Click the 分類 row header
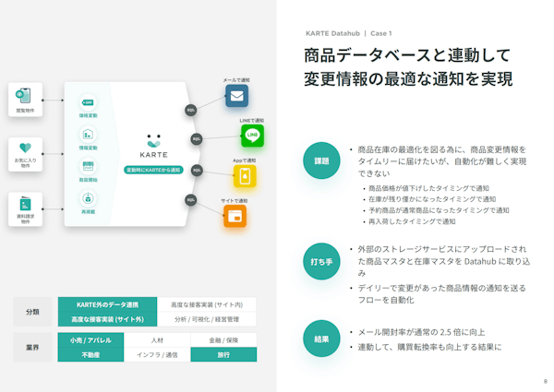This screenshot has height=392, width=554. (32, 312)
